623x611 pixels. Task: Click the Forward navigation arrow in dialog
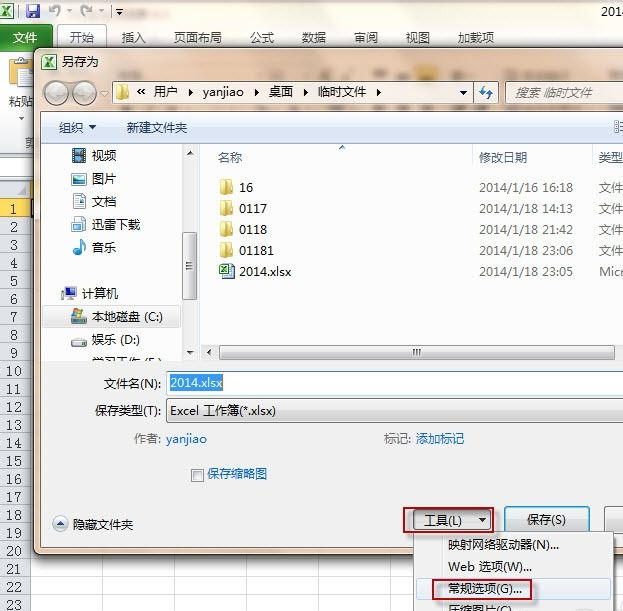83,93
